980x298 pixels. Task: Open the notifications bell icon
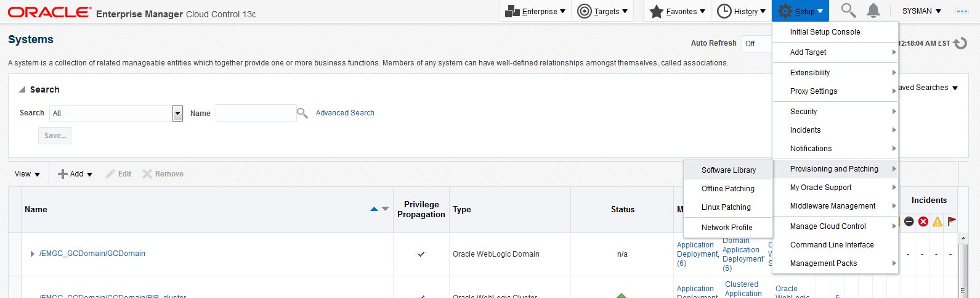[x=873, y=10]
